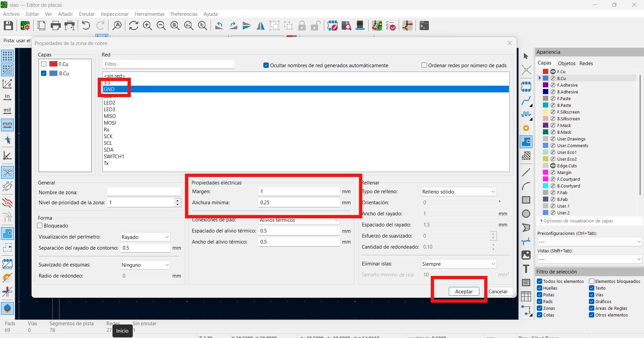Close the zone properties dialog
The height and width of the screenshot is (338, 644).
(x=510, y=43)
